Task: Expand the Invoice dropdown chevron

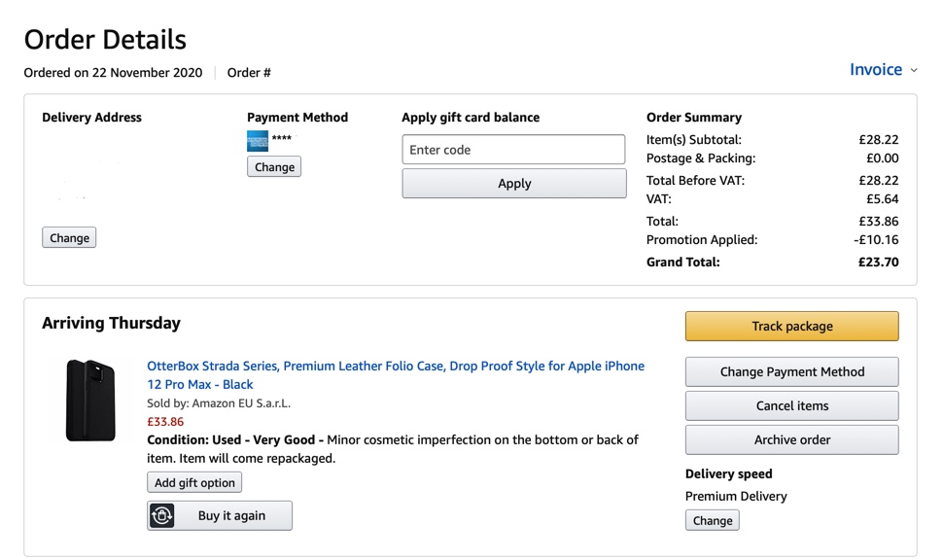Action: 914,71
